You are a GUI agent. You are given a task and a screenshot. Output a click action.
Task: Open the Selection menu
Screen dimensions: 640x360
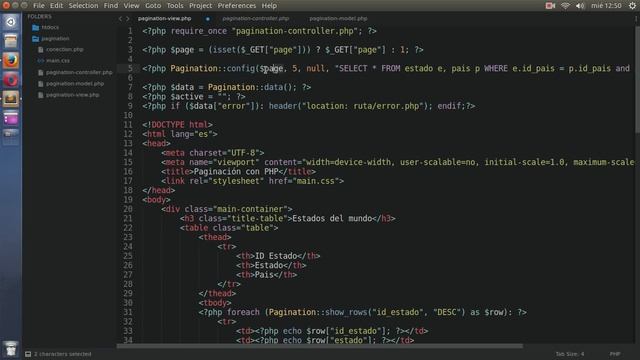pos(83,6)
